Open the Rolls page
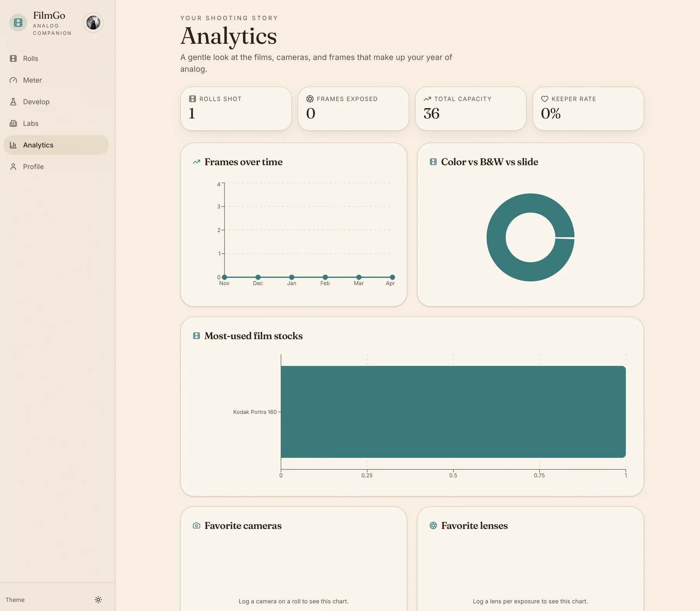The height and width of the screenshot is (611, 700). pyautogui.click(x=56, y=58)
